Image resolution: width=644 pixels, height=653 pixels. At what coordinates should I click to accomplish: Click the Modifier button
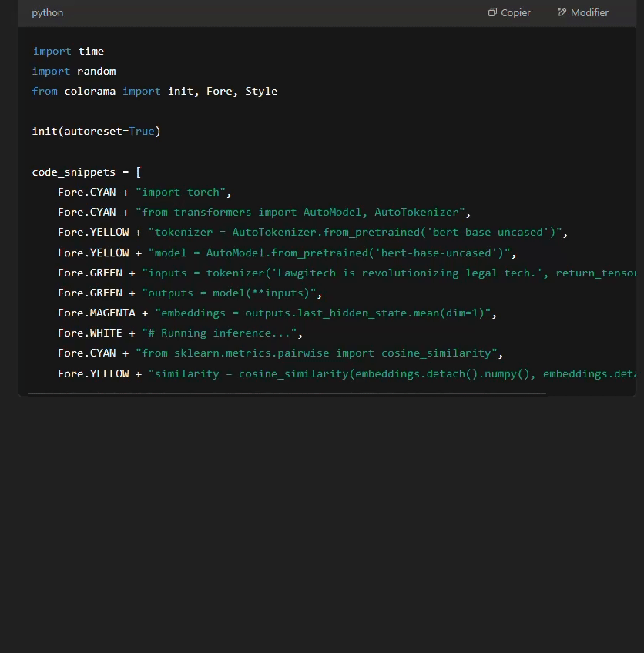tap(582, 12)
